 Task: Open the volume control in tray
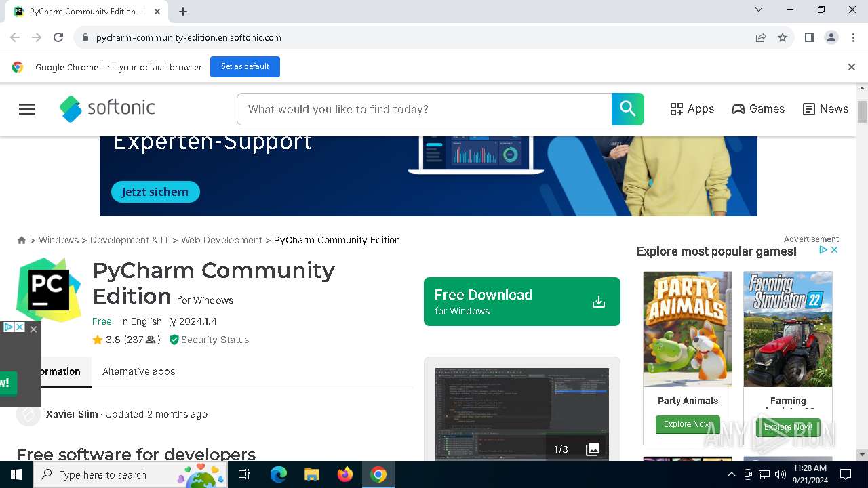[x=781, y=474]
